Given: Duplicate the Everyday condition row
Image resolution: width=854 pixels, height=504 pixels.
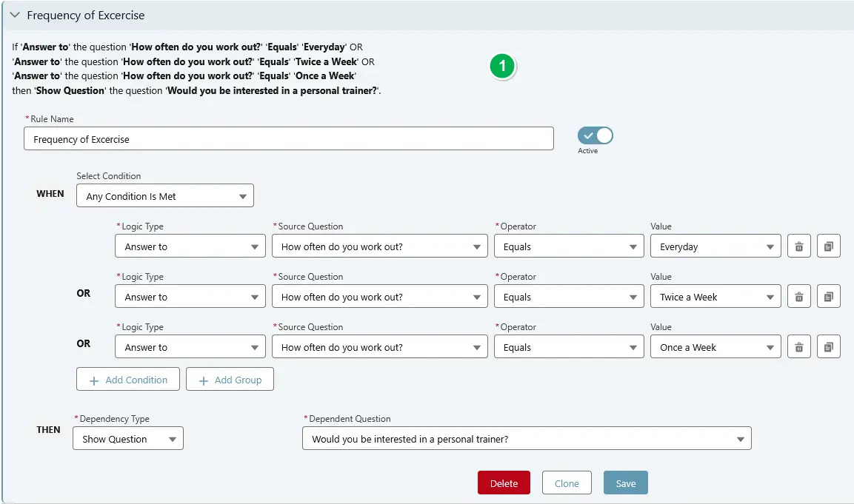Looking at the screenshot, I should point(828,246).
